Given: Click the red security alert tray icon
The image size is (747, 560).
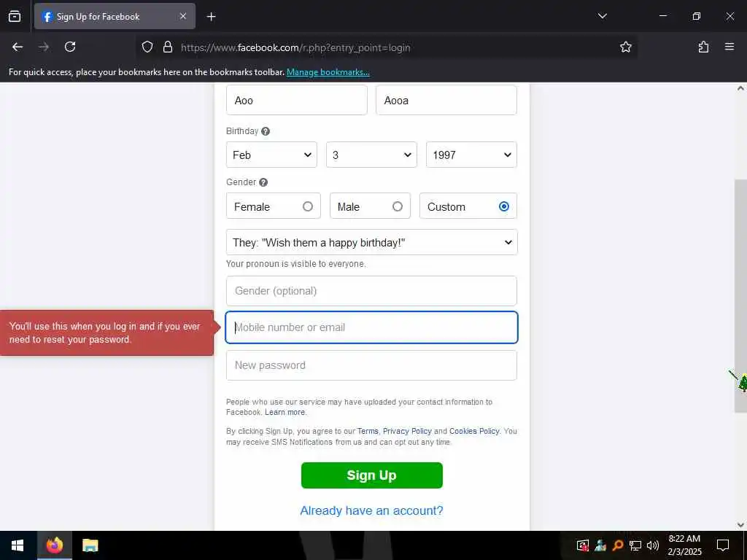Looking at the screenshot, I should pyautogui.click(x=583, y=545).
